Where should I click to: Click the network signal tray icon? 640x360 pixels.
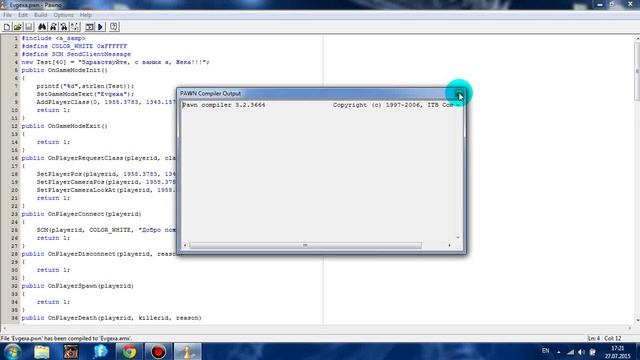(570, 352)
